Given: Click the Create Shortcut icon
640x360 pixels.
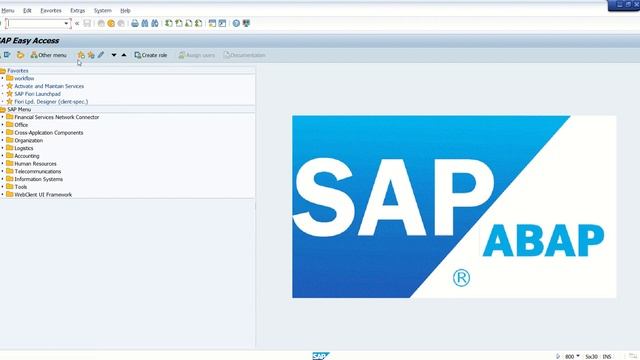Looking at the screenshot, I should [222, 24].
